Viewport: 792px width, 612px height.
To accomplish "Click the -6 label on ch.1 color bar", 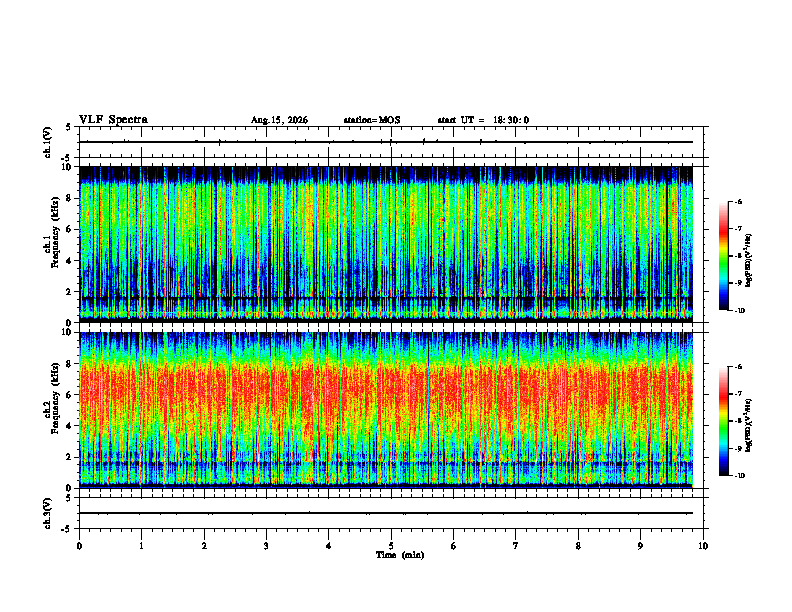I will (738, 201).
